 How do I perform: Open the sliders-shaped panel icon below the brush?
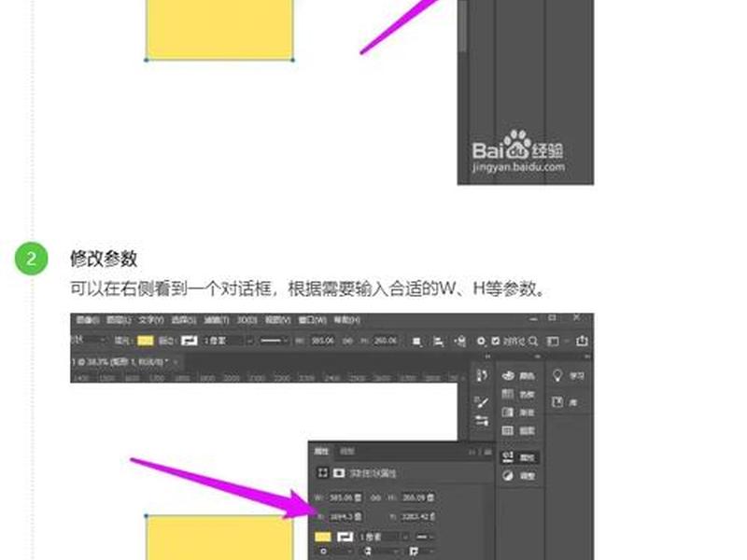click(482, 421)
